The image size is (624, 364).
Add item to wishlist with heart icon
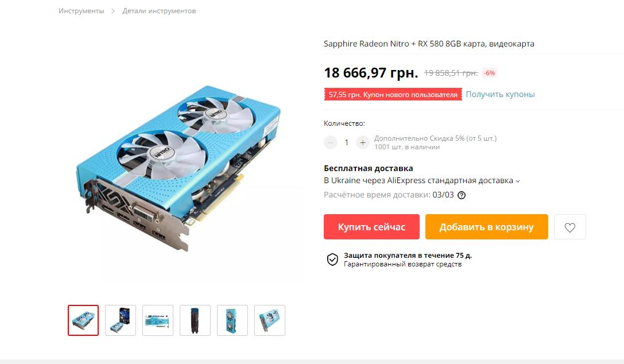tap(569, 227)
